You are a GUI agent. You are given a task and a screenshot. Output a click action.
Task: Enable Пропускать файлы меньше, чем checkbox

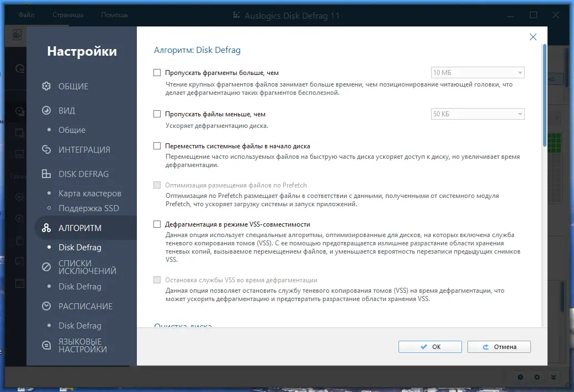[157, 114]
